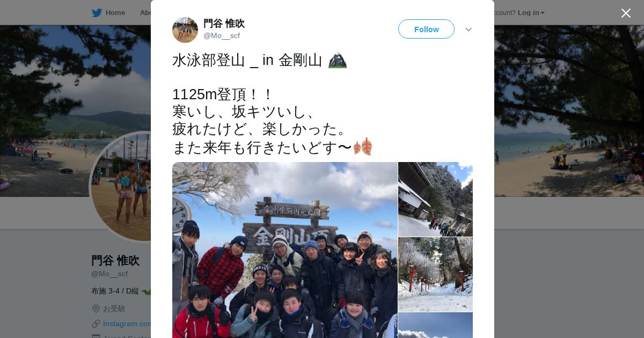The width and height of the screenshot is (644, 338).
Task: Select the About item in top bar
Action: click(x=145, y=12)
